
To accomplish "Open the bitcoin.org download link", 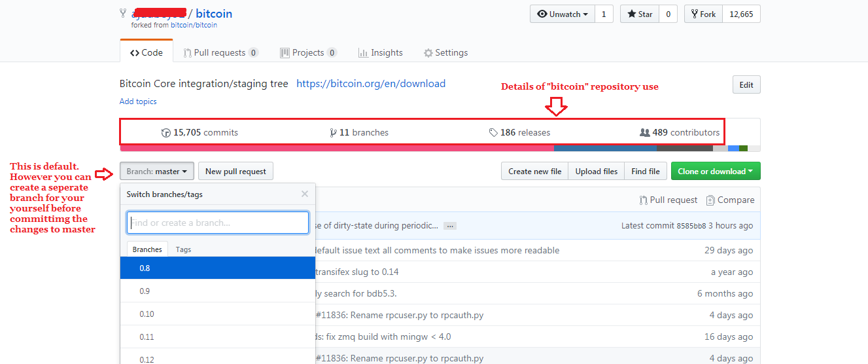I will click(x=371, y=84).
